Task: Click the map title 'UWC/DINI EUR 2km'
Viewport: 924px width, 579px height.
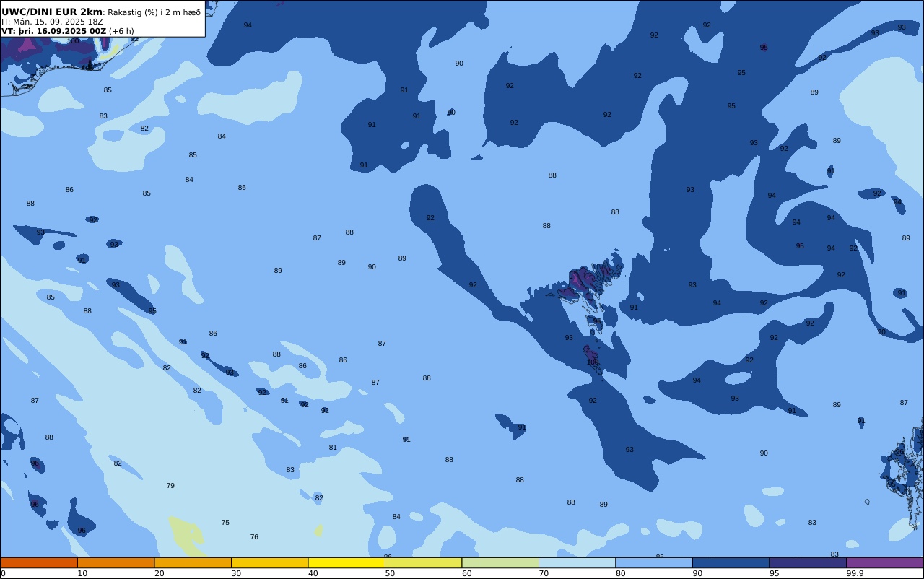Action: point(52,12)
